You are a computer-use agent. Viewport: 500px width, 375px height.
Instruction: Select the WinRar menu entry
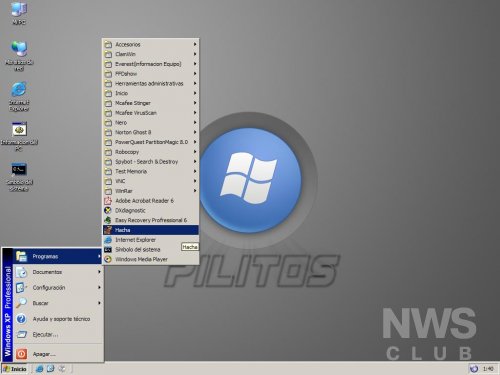point(151,191)
